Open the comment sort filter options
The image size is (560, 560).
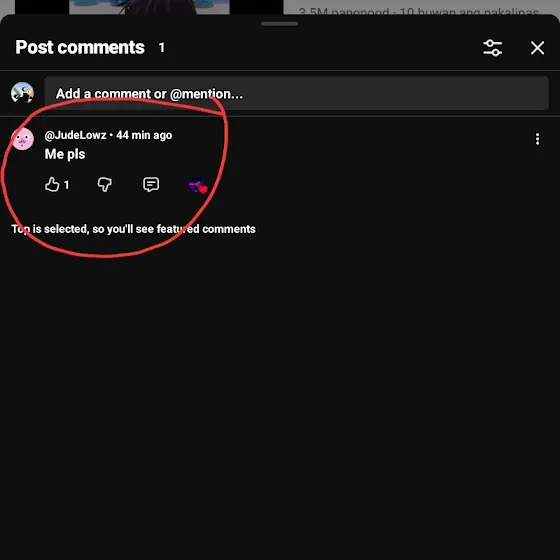pyautogui.click(x=492, y=48)
